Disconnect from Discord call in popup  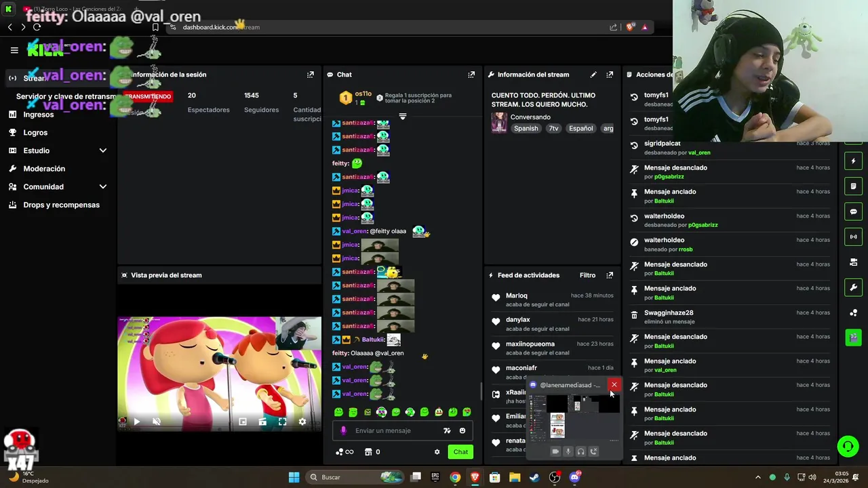pos(593,451)
